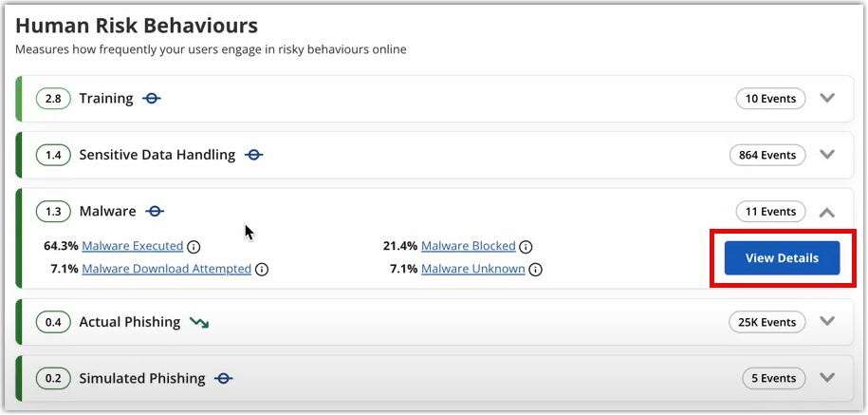Viewport: 868px width, 415px height.
Task: Open the Malware Download Attempted link
Action: [167, 269]
